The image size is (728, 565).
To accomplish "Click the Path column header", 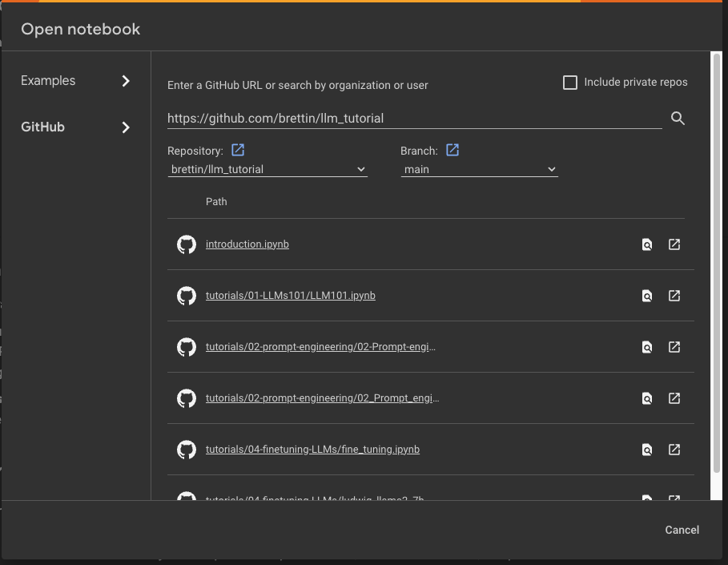I will point(216,202).
